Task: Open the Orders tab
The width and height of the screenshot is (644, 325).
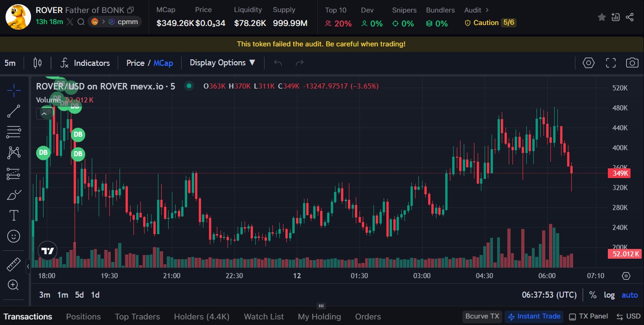Action: (368, 317)
